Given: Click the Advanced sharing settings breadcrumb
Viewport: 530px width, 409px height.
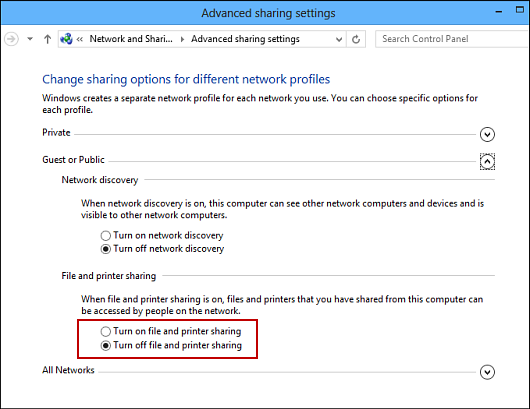Looking at the screenshot, I should (245, 39).
